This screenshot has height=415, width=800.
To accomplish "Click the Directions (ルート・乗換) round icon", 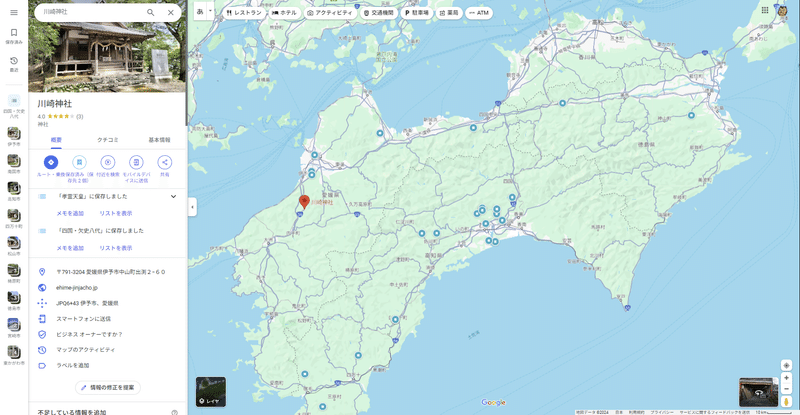I will (51, 162).
